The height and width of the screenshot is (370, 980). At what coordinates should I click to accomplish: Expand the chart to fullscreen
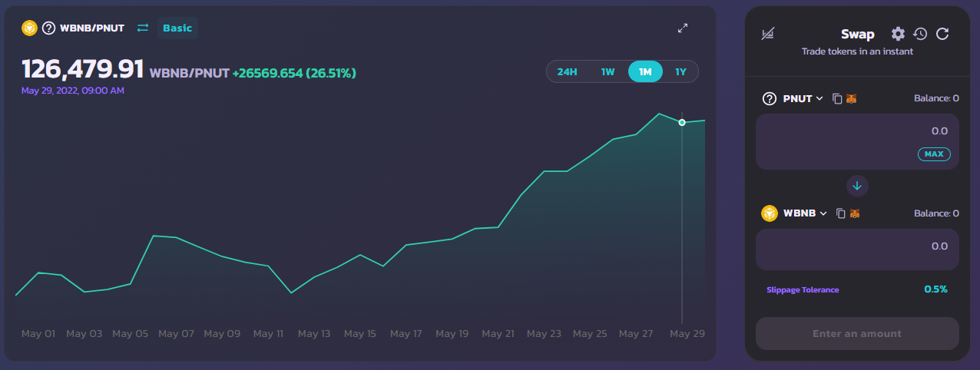(683, 28)
